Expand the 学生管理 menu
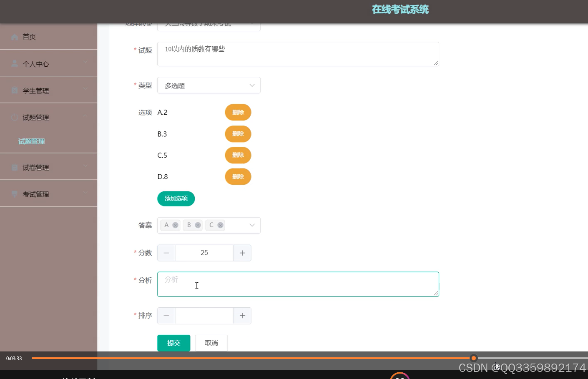The width and height of the screenshot is (588, 379). [x=48, y=90]
